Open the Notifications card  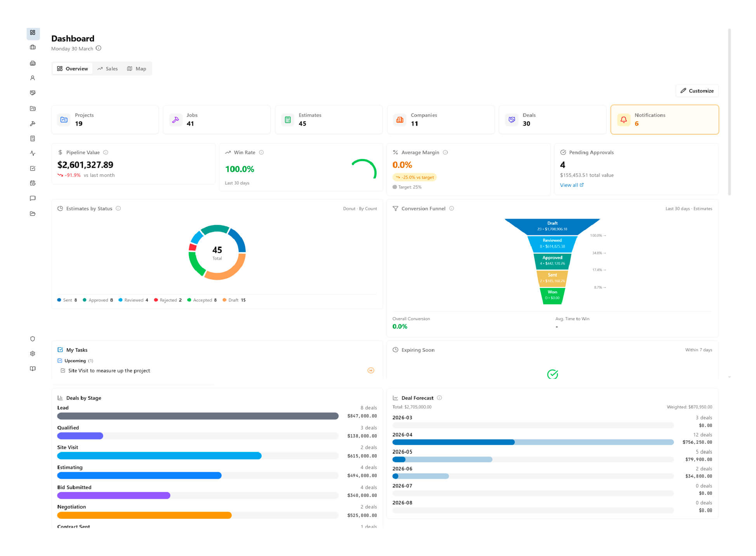pyautogui.click(x=664, y=120)
